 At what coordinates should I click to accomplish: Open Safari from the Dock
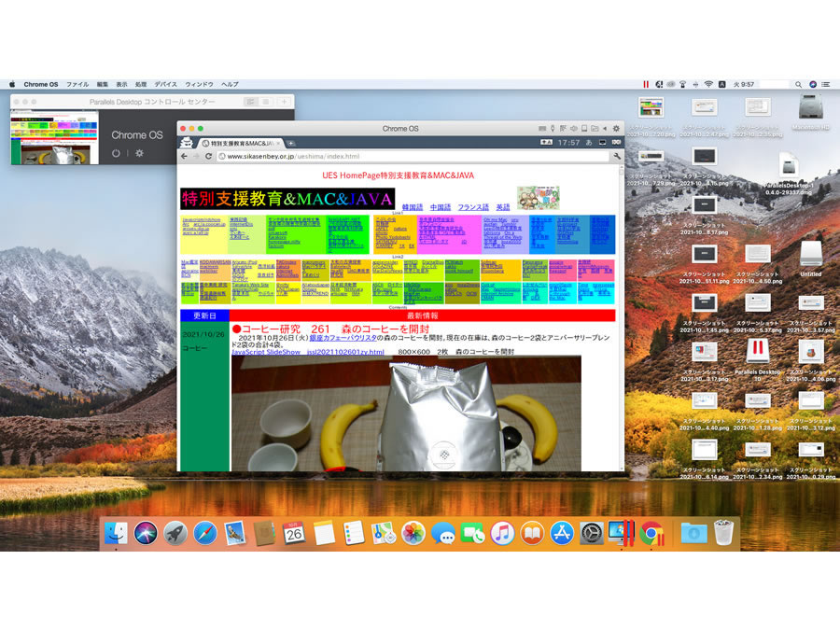[x=205, y=533]
